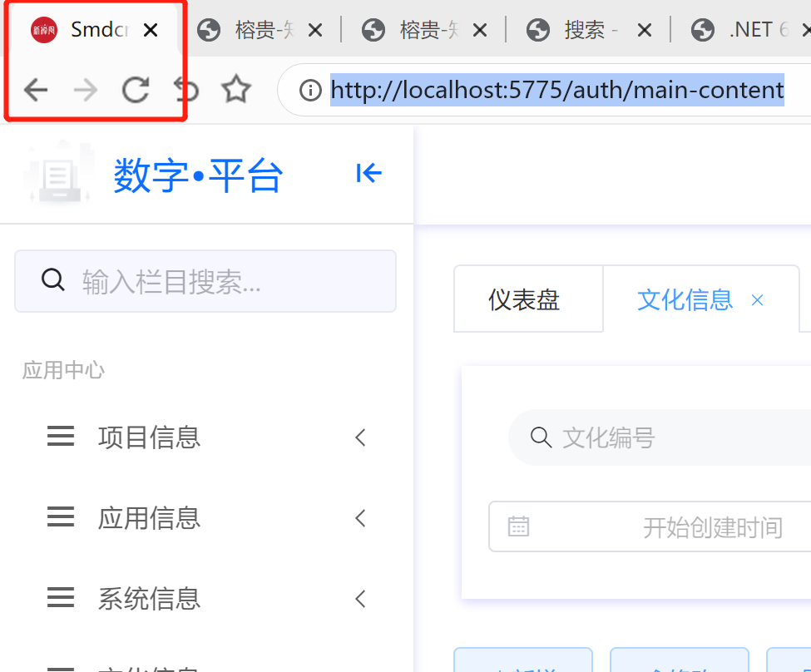811x672 pixels.
Task: Open the 系统信息 menu item
Action: pos(206,599)
